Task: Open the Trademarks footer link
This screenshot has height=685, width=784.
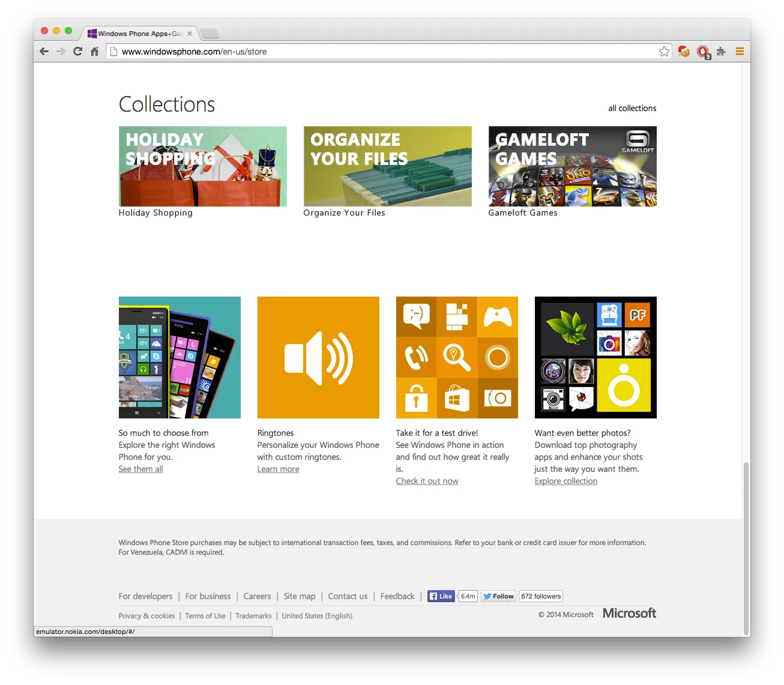Action: tap(253, 616)
